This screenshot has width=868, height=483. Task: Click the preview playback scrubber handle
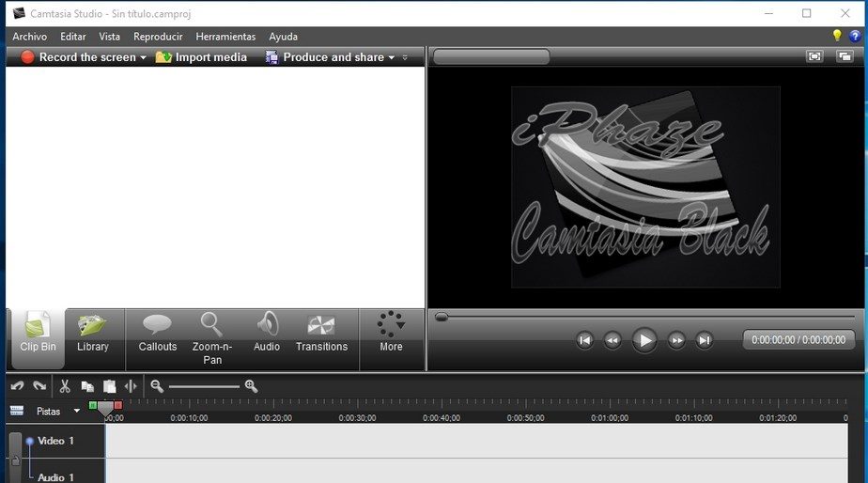pos(442,317)
